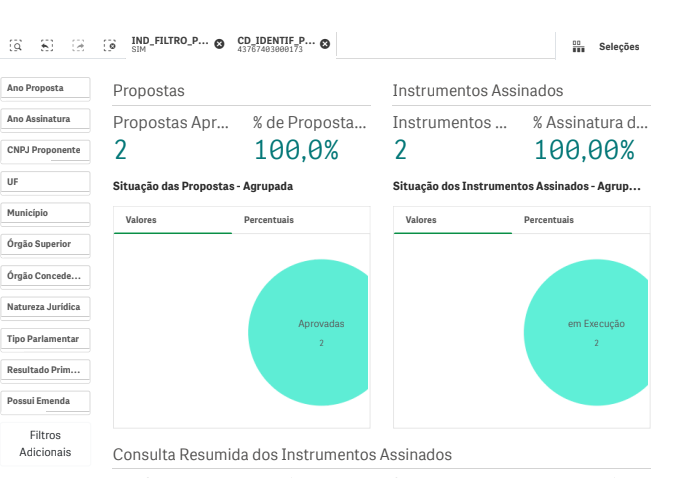Clear all selections icon
This screenshot has height=478, width=689.
[x=109, y=46]
